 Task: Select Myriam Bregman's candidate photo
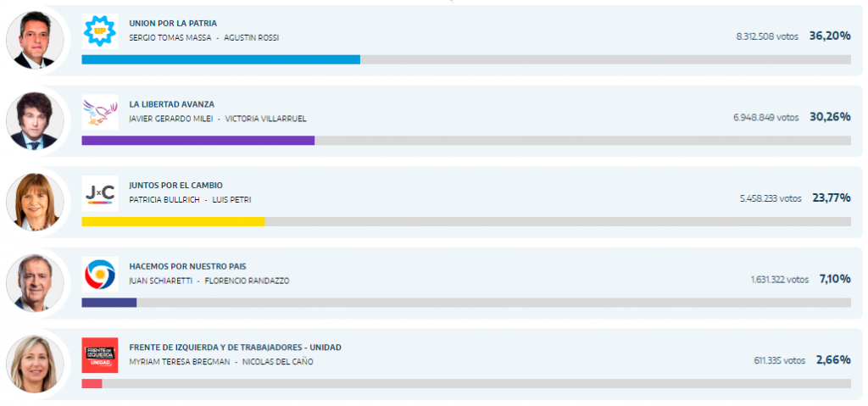coord(35,364)
